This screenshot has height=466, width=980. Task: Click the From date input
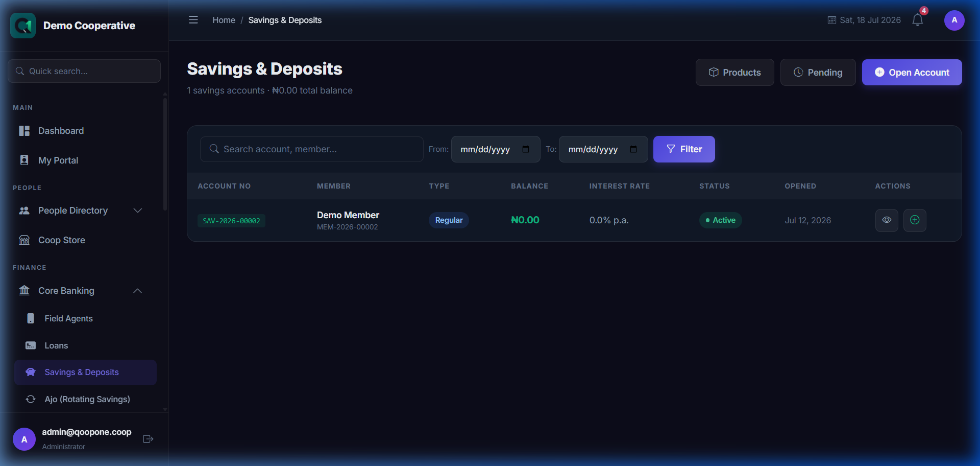point(496,149)
